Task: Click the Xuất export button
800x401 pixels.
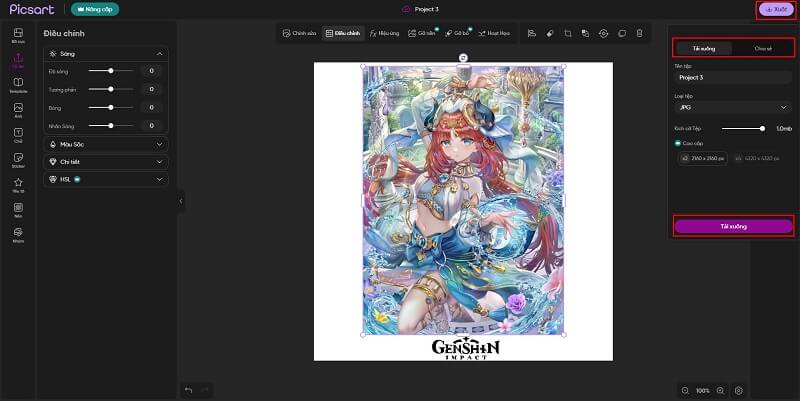Action: click(777, 9)
